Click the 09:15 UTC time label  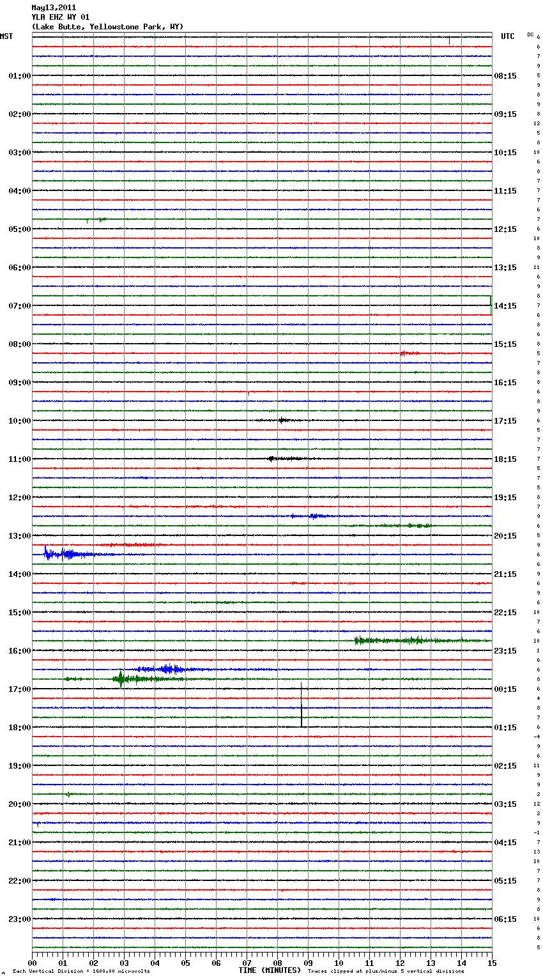[x=505, y=114]
